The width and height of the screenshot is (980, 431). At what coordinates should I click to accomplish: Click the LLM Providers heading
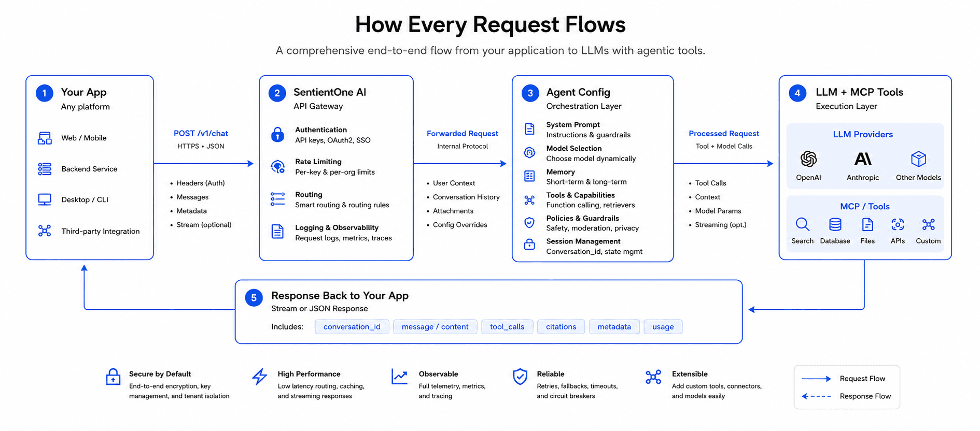[x=863, y=135]
